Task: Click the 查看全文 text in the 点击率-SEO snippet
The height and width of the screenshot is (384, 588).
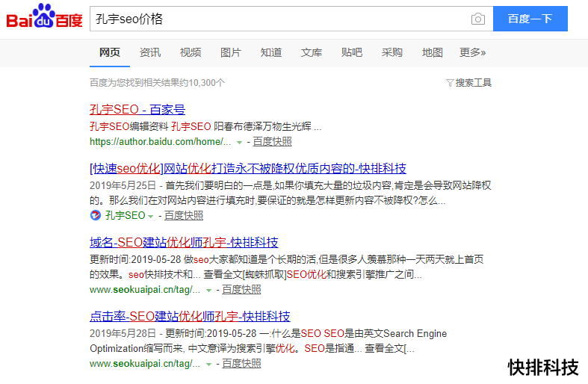Action: (385, 348)
